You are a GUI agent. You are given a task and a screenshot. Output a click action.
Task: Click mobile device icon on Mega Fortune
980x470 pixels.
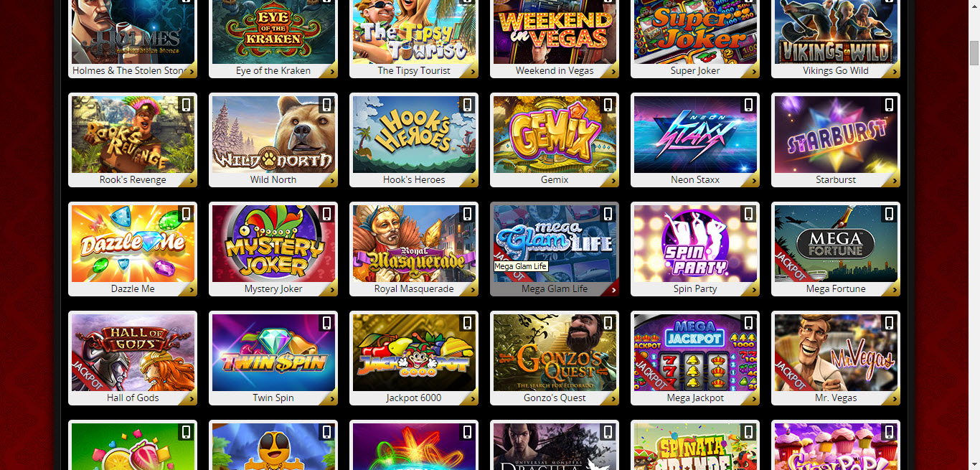889,214
